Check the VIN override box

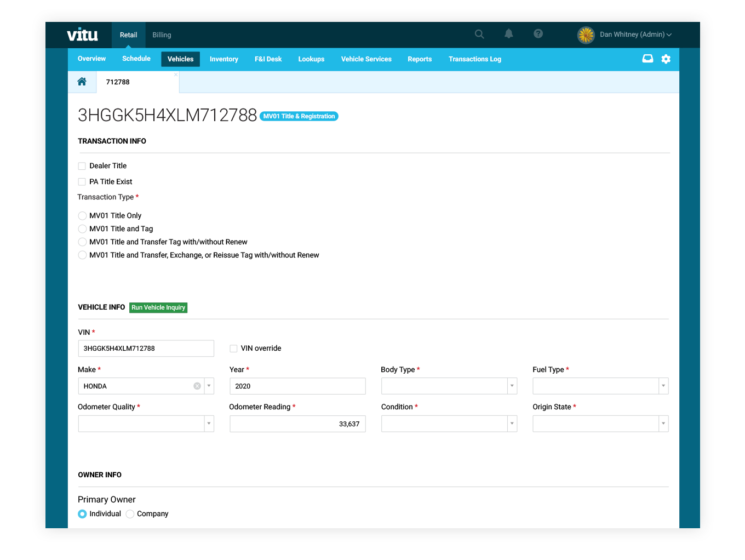coord(233,348)
